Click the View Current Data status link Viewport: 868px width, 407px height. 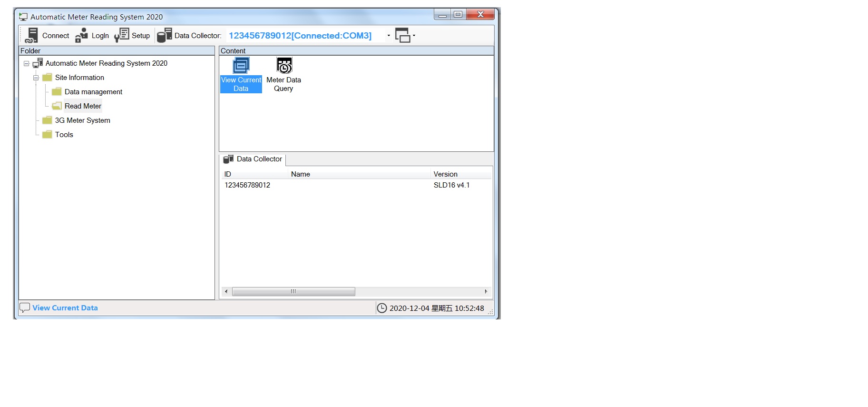click(x=65, y=308)
